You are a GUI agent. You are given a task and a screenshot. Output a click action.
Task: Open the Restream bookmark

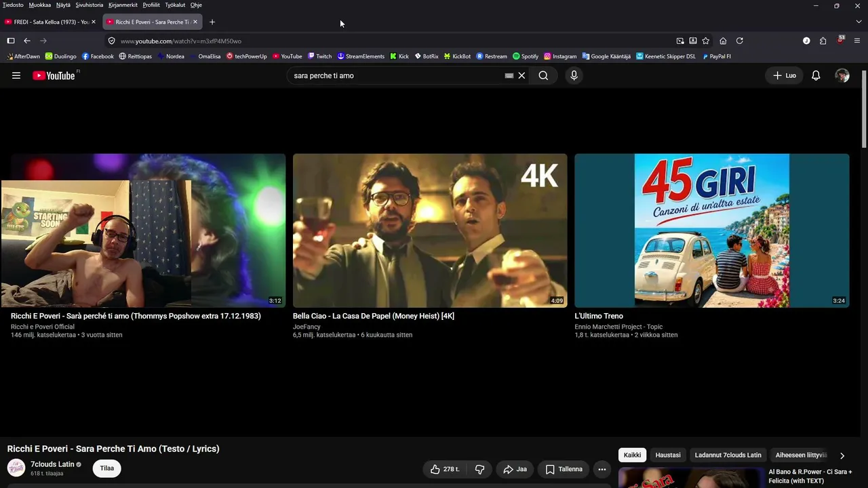tap(492, 56)
